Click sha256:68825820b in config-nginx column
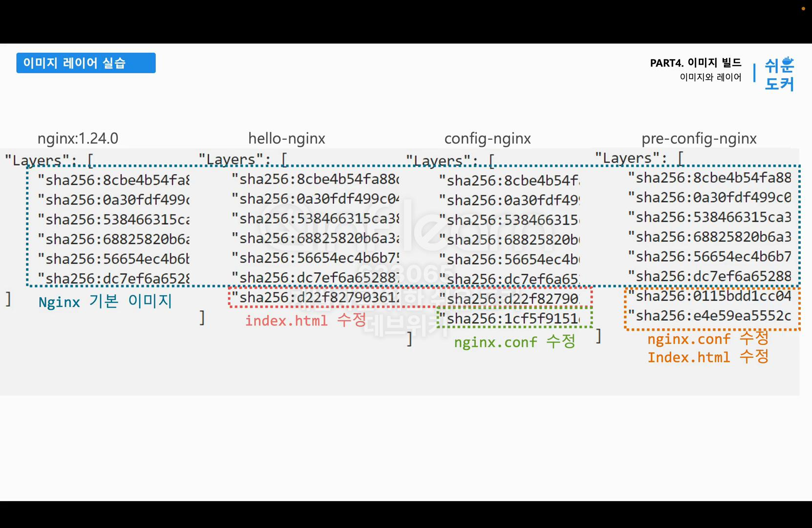 tap(510, 240)
